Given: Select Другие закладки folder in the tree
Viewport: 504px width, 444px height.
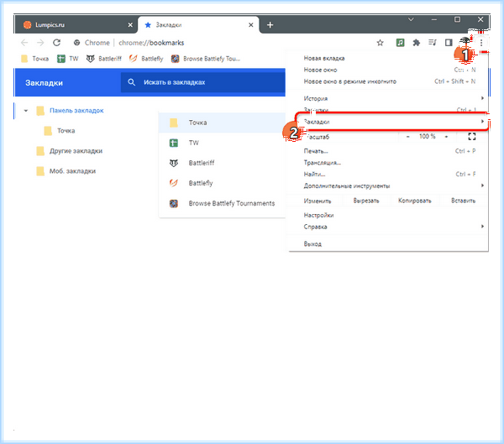Looking at the screenshot, I should [69, 151].
